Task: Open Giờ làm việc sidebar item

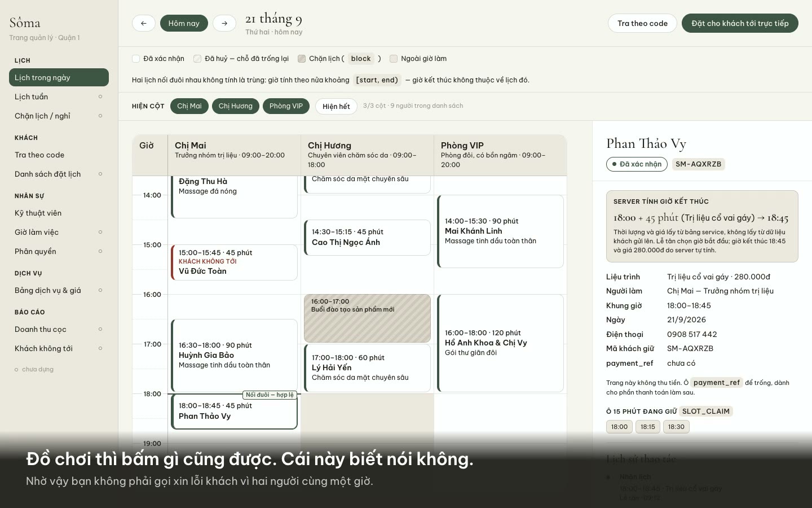Action: pyautogui.click(x=59, y=232)
